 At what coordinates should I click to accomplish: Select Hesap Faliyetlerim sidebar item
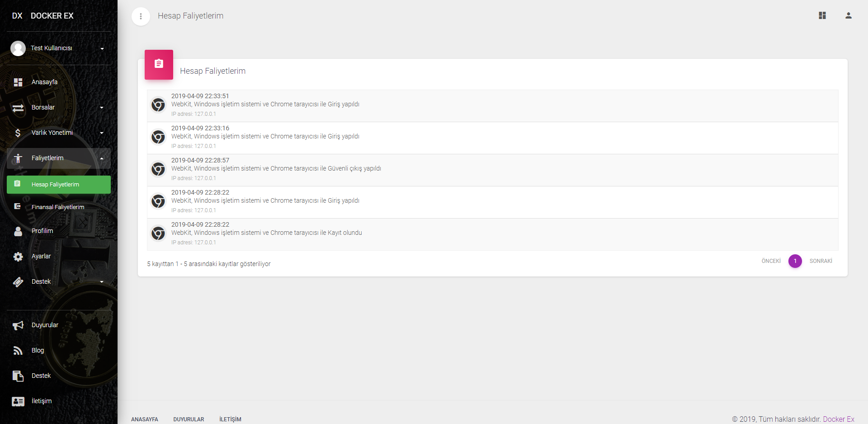pyautogui.click(x=59, y=185)
